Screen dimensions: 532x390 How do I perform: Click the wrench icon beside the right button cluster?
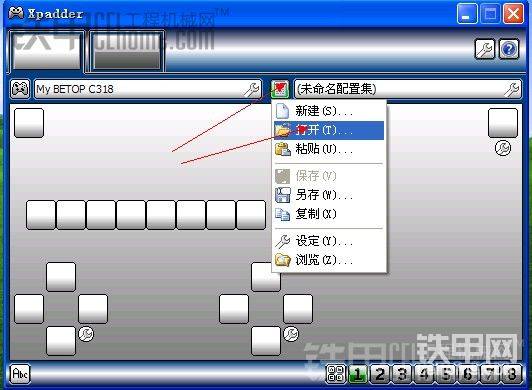pyautogui.click(x=291, y=334)
